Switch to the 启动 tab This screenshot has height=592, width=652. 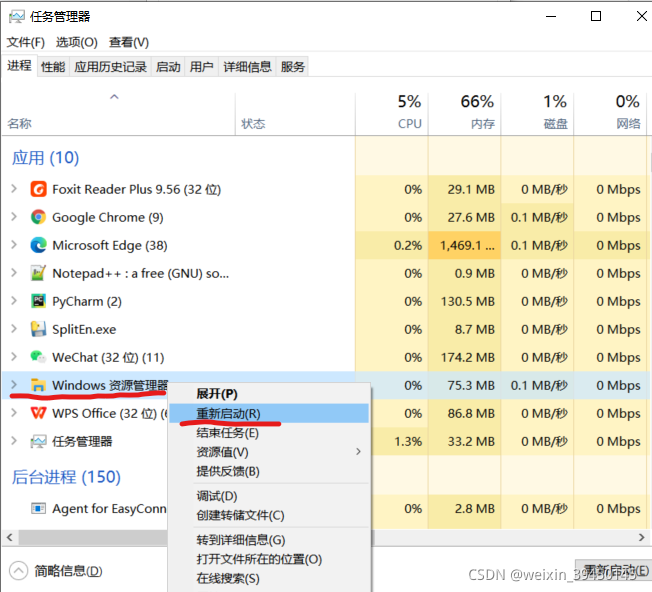[x=168, y=67]
